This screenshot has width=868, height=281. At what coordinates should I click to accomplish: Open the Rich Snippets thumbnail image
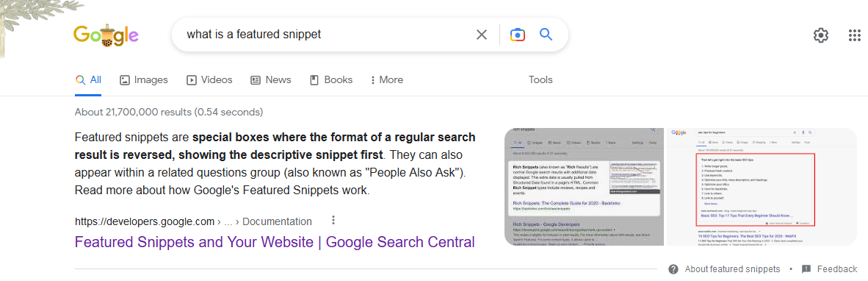pyautogui.click(x=585, y=186)
